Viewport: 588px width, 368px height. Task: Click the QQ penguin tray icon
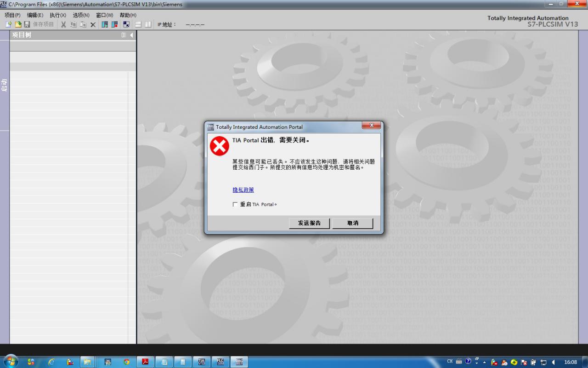(x=504, y=362)
